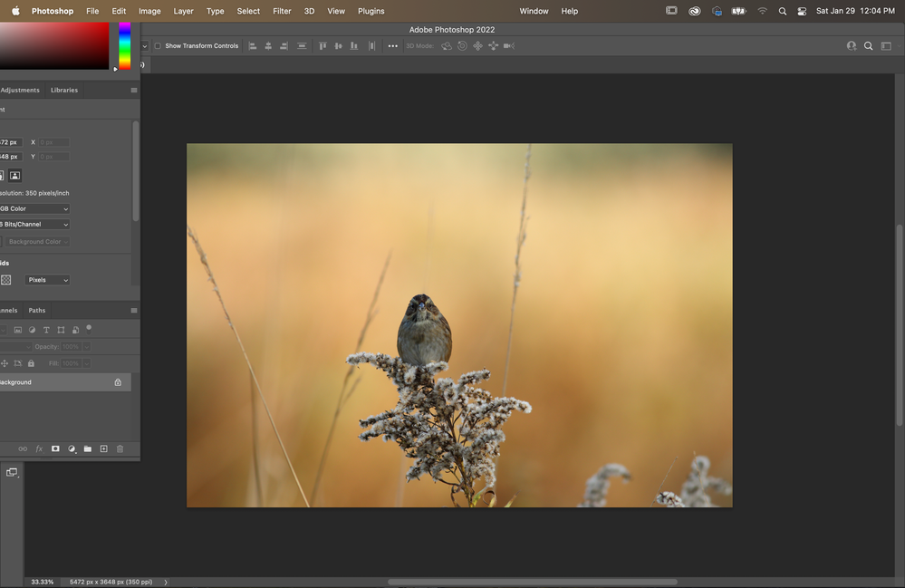Enable Show Transform Controls checkbox
The width and height of the screenshot is (905, 588).
pyautogui.click(x=158, y=46)
